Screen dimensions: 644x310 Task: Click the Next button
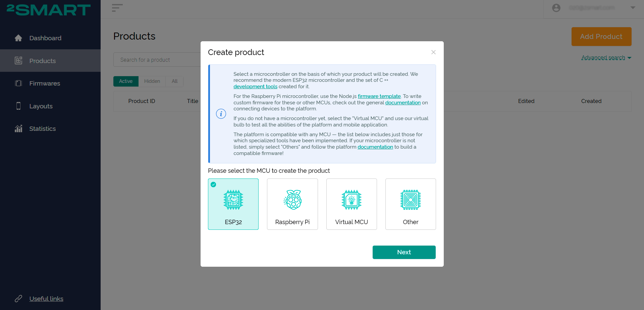click(404, 252)
